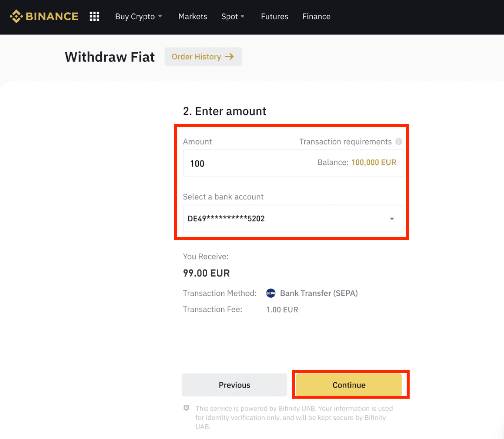Open the bank account dropdown DE49**********5202
This screenshot has height=439, width=504.
293,218
